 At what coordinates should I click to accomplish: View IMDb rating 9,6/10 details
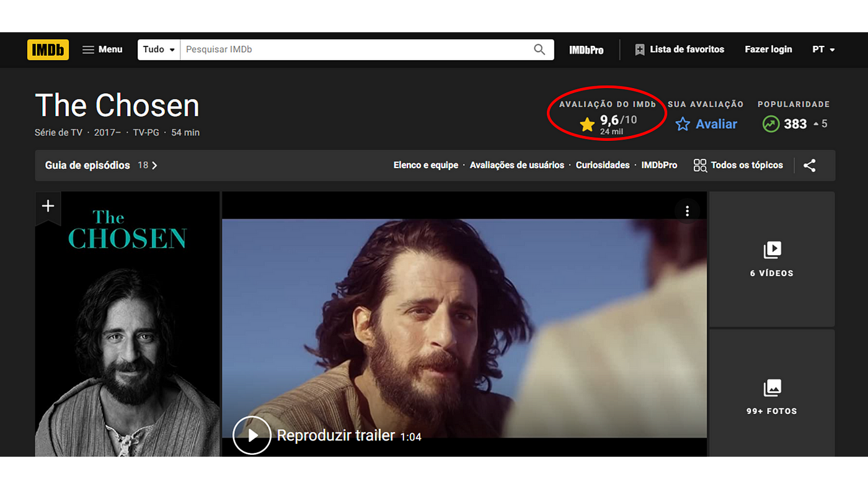click(x=608, y=123)
